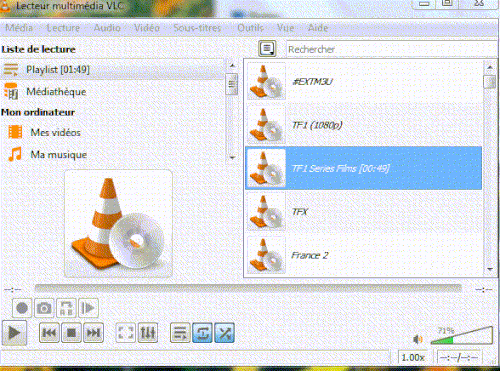Toggle fullscreen video mode
The image size is (500, 371).
click(x=126, y=333)
